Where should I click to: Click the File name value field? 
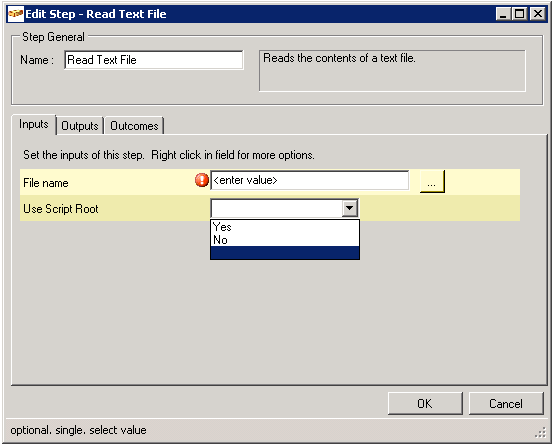[310, 180]
